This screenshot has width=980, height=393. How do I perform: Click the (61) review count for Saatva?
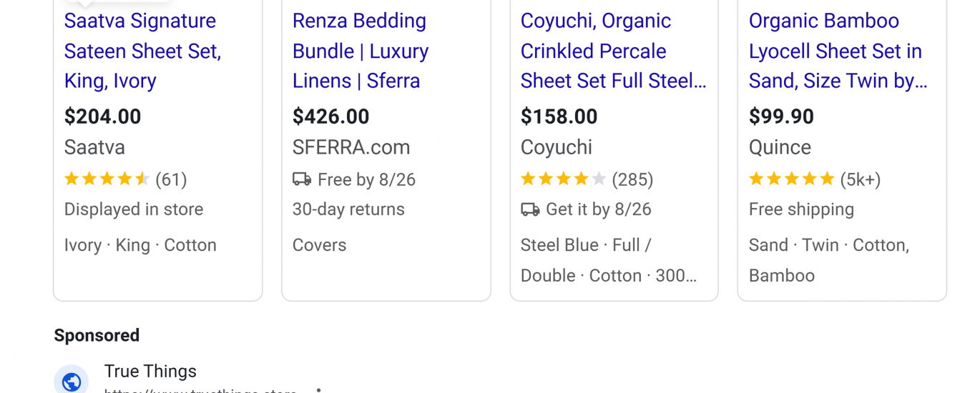(171, 179)
